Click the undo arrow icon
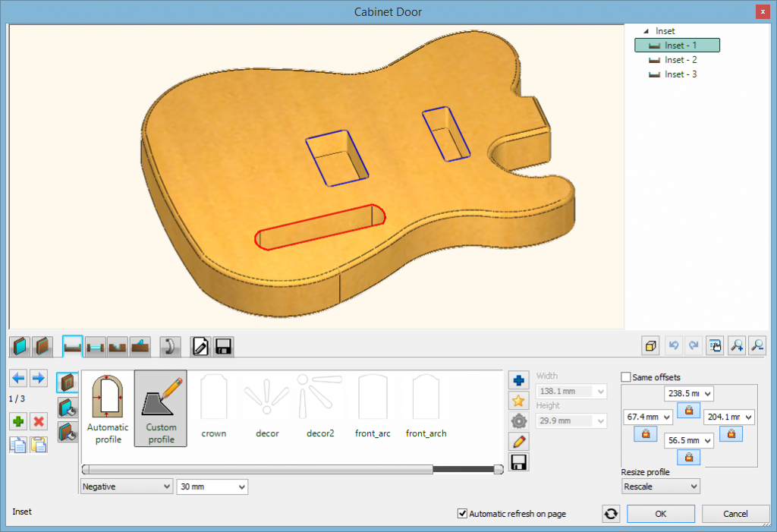The height and width of the screenshot is (532, 777). [674, 345]
